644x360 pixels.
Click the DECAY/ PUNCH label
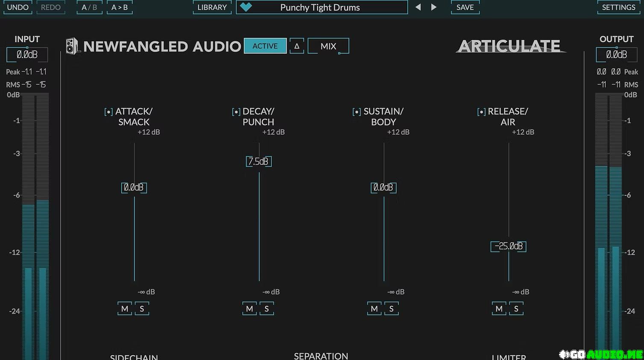pyautogui.click(x=258, y=116)
